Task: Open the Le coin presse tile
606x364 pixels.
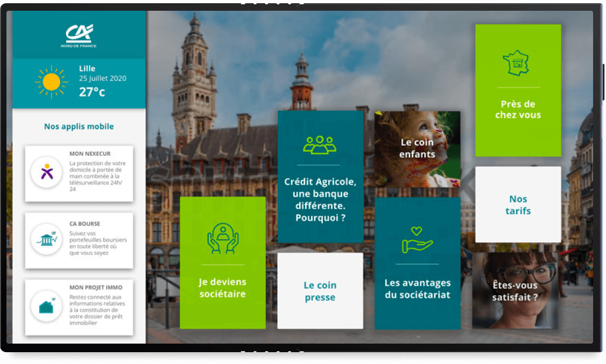Action: click(x=320, y=290)
